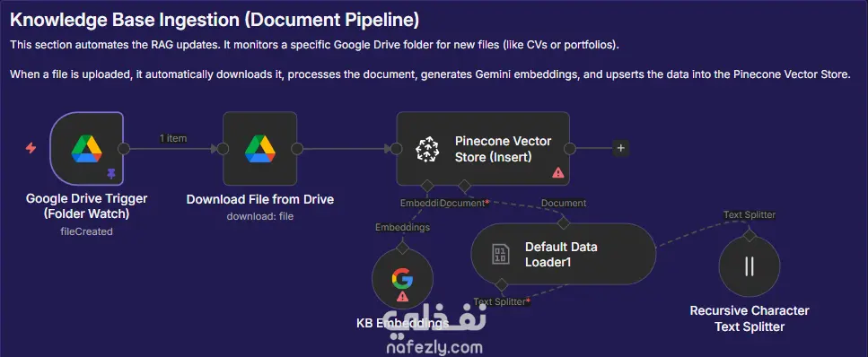Click the red lightning trigger icon

(x=31, y=148)
